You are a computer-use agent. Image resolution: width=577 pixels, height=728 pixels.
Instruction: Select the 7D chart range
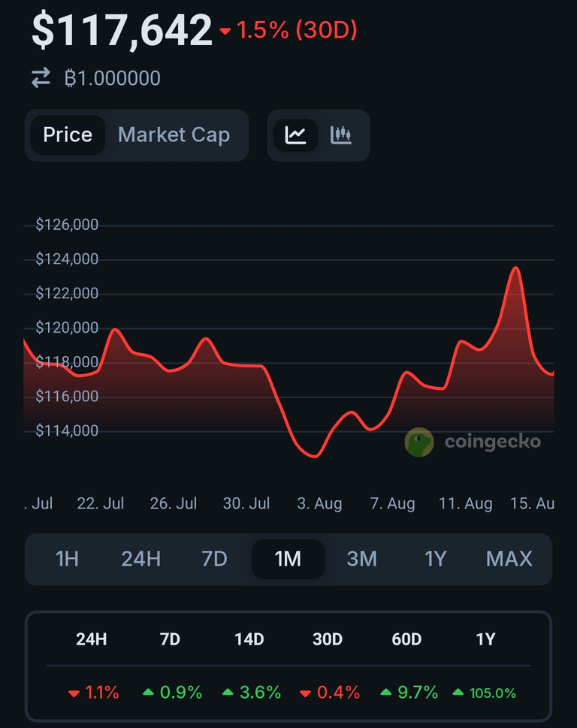(x=214, y=559)
